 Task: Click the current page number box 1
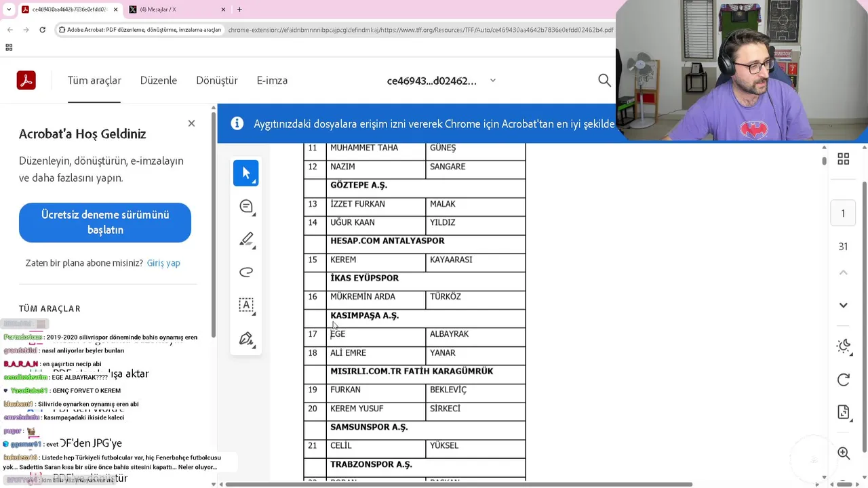[843, 213]
